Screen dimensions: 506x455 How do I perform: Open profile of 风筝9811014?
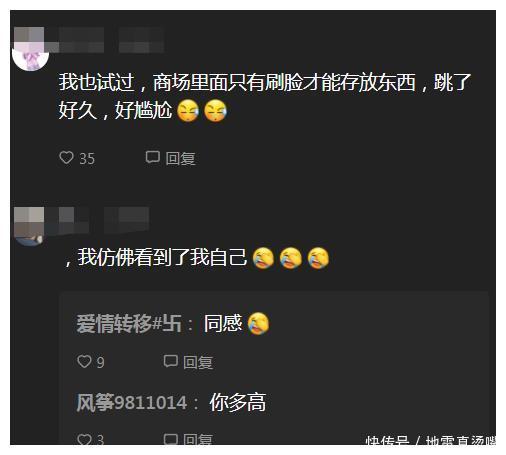point(132,402)
